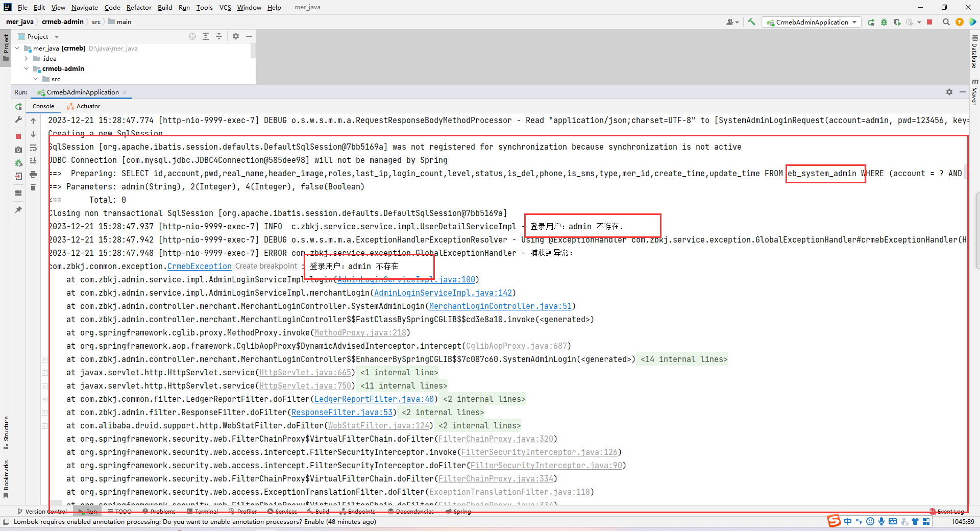
Task: Click the restore layout icon
Action: [18, 193]
